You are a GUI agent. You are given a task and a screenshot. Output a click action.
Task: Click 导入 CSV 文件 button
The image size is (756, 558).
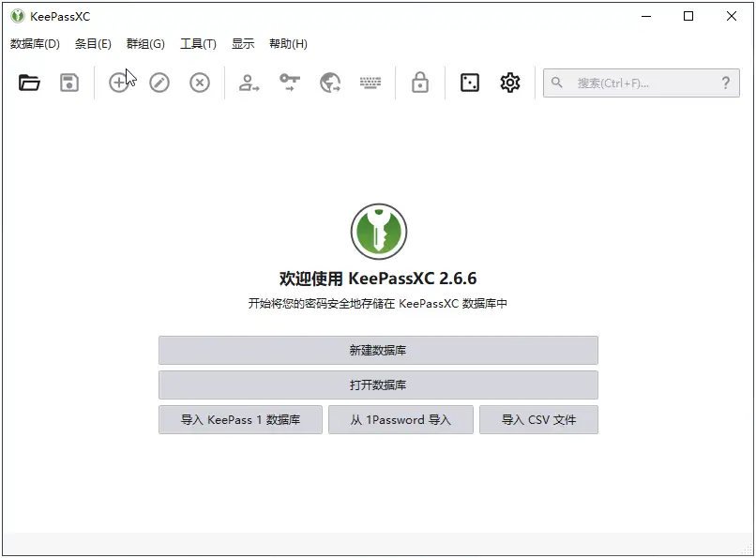coord(538,420)
